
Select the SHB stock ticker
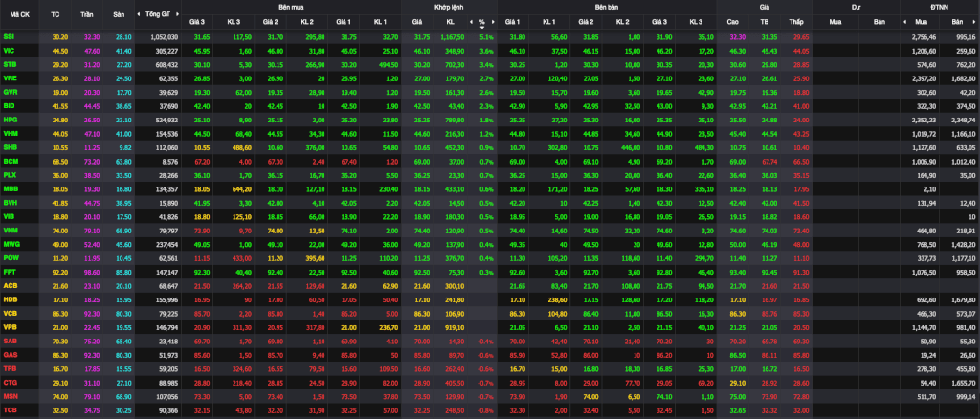[10, 147]
